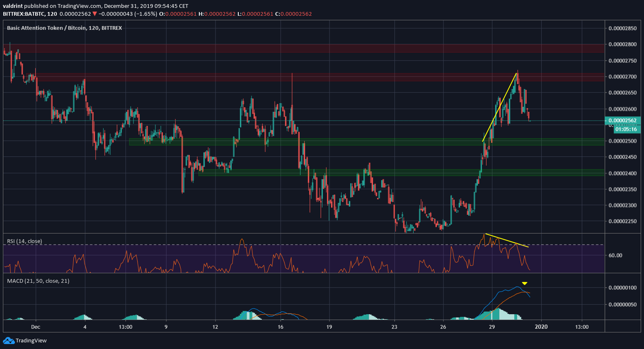Click the yellow arrow marker above MACD
The width and height of the screenshot is (644, 349).
[x=525, y=284]
